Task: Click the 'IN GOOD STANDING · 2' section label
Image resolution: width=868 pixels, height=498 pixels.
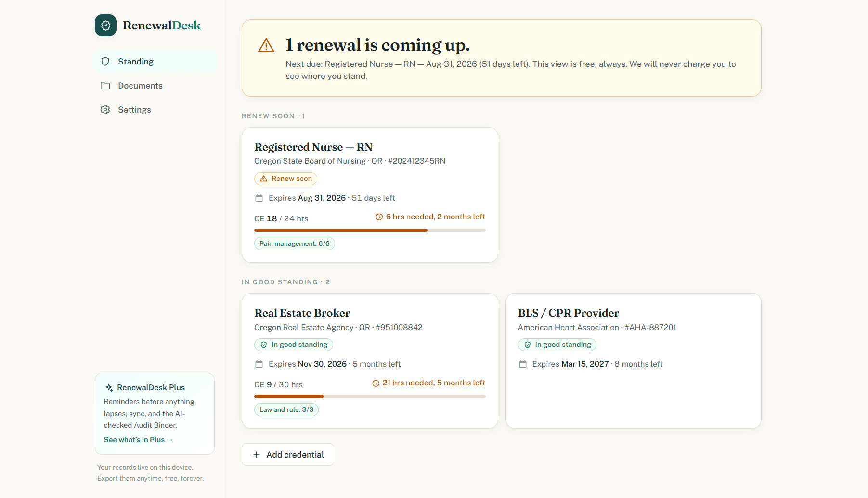Action: [286, 282]
